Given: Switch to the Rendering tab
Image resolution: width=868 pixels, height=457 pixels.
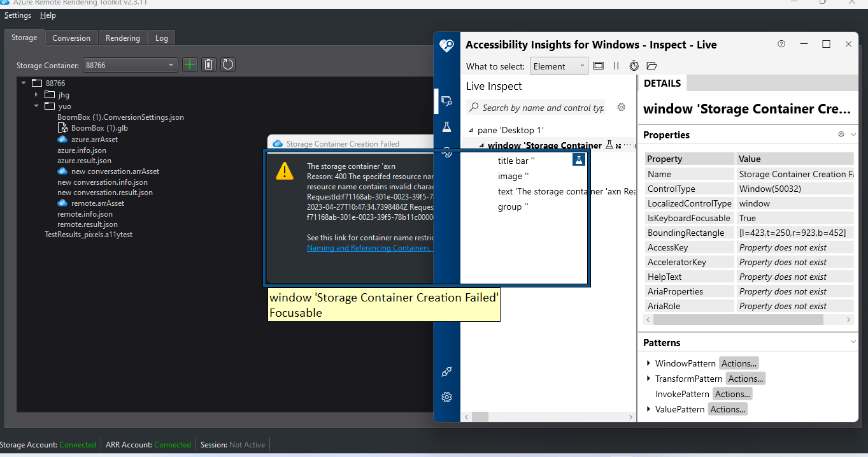Looking at the screenshot, I should point(123,38).
